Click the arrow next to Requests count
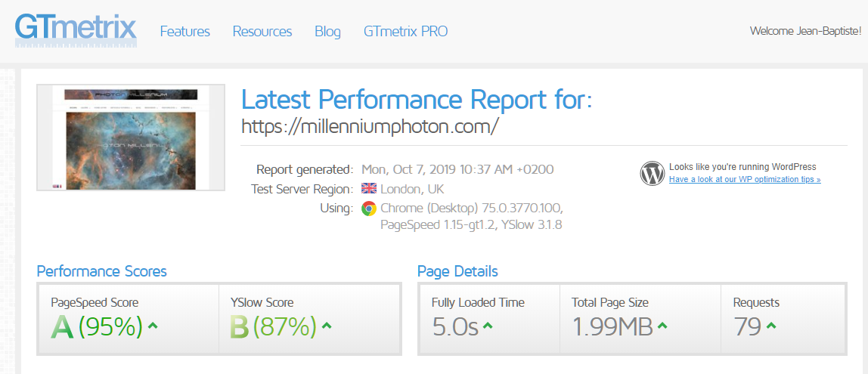Viewport: 868px width, 374px height. coord(771,326)
